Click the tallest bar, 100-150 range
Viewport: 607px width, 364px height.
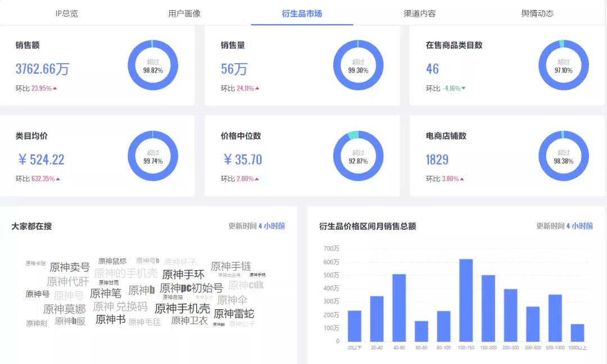pos(466,300)
